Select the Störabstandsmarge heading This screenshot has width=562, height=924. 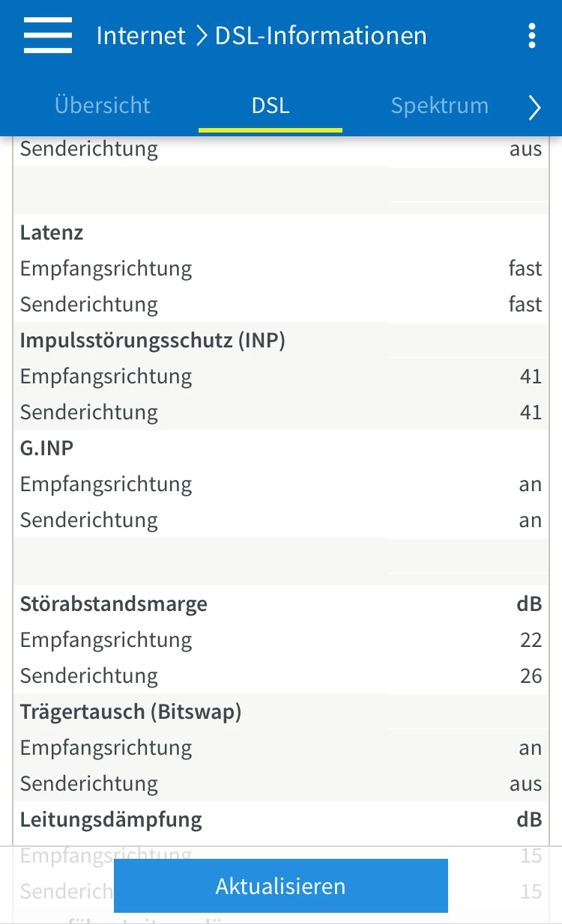pos(114,604)
